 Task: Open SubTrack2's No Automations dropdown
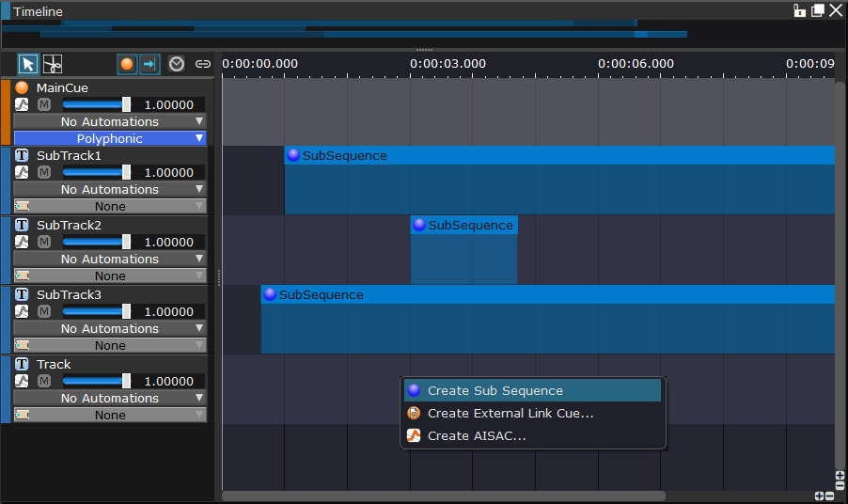pyautogui.click(x=110, y=259)
